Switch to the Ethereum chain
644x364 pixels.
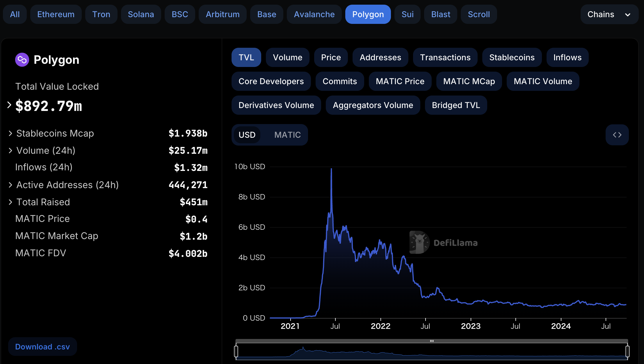click(x=56, y=14)
